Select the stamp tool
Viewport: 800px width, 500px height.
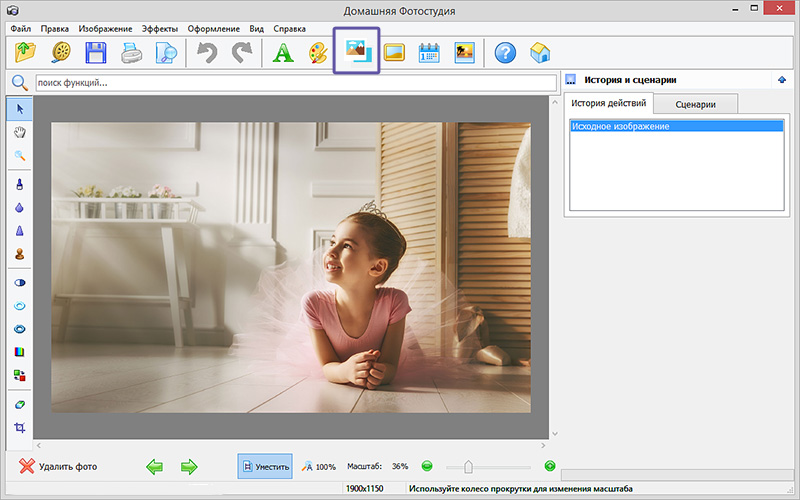(20, 254)
